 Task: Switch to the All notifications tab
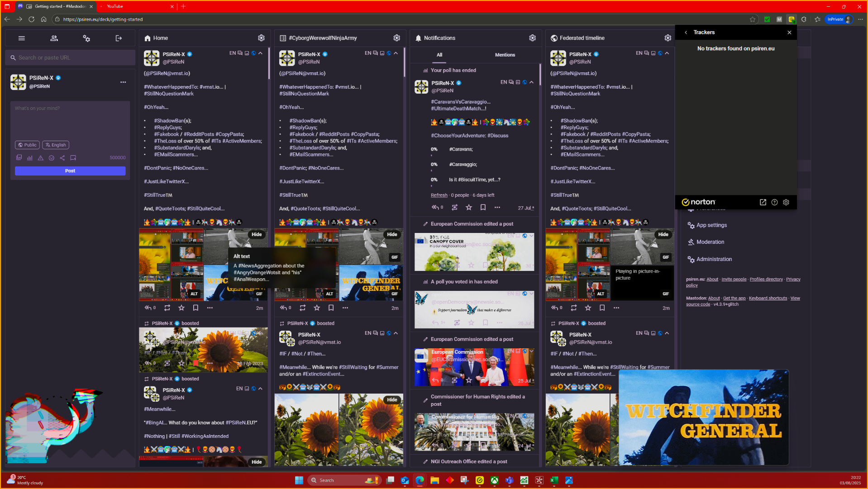click(x=439, y=55)
